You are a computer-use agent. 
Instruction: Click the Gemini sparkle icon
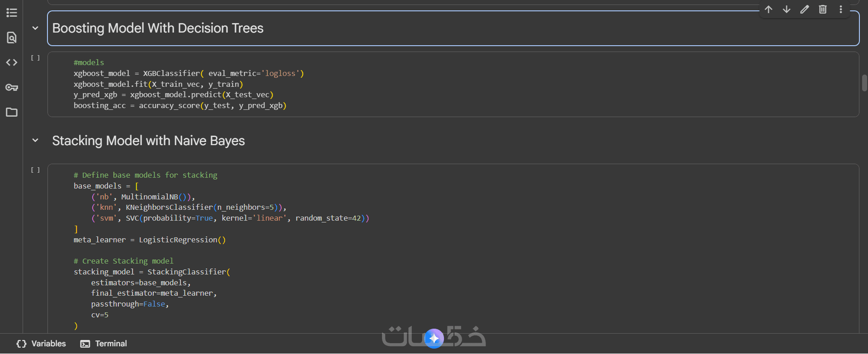pyautogui.click(x=434, y=338)
